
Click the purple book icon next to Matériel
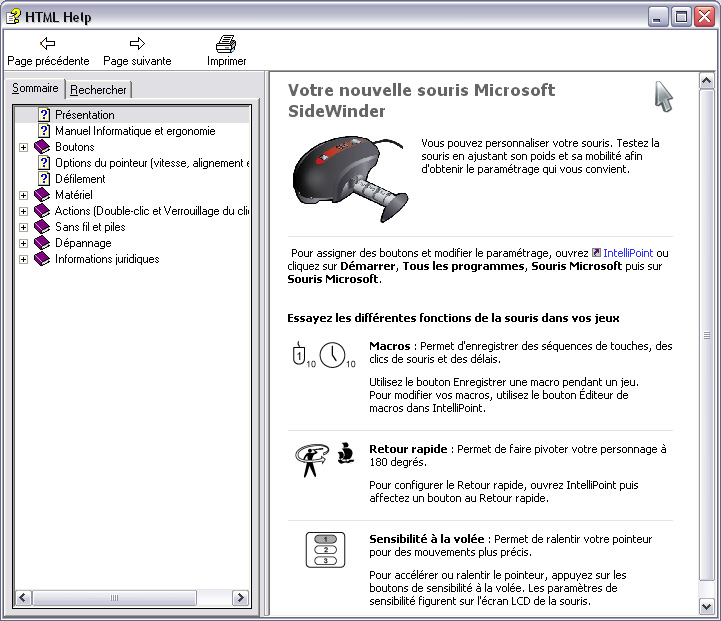click(42, 194)
